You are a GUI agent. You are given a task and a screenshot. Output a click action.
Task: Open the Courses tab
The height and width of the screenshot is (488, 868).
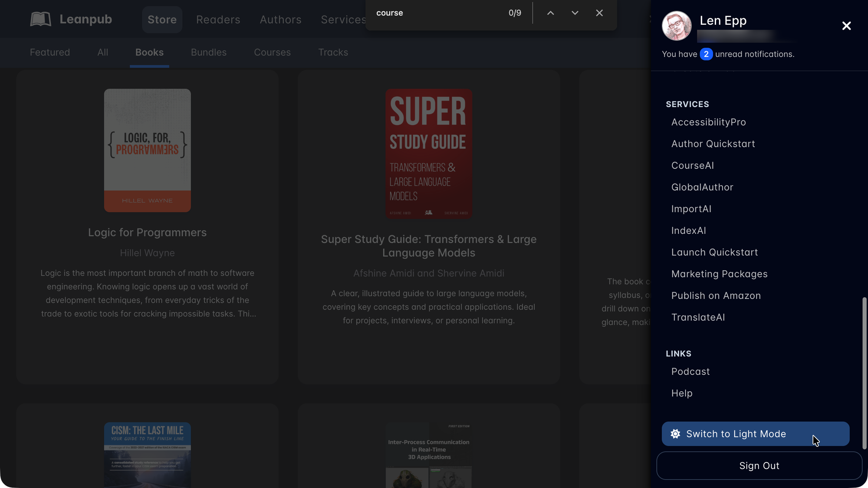(x=272, y=52)
